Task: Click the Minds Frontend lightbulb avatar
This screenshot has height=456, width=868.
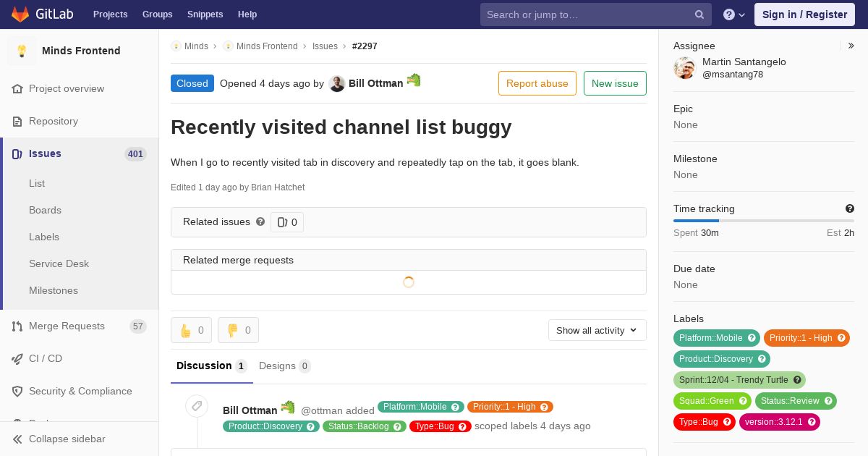Action: (22, 51)
